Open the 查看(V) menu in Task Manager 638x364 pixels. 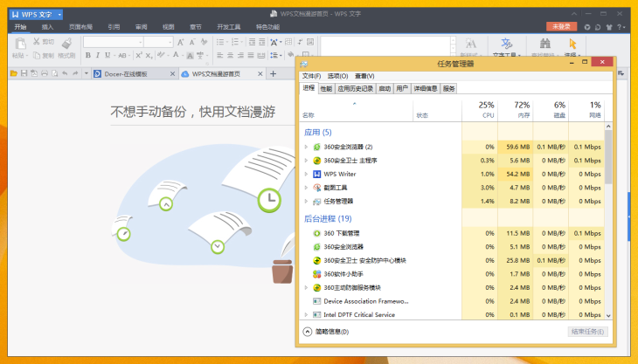(364, 76)
